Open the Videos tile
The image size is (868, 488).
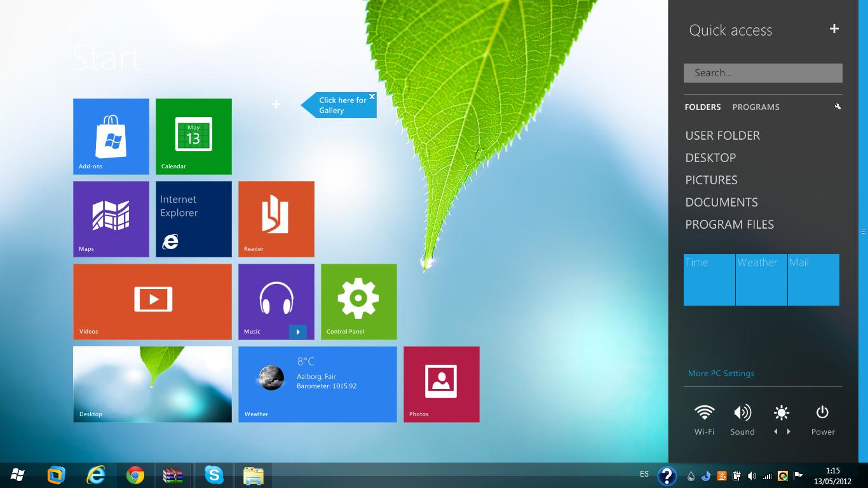(x=153, y=301)
